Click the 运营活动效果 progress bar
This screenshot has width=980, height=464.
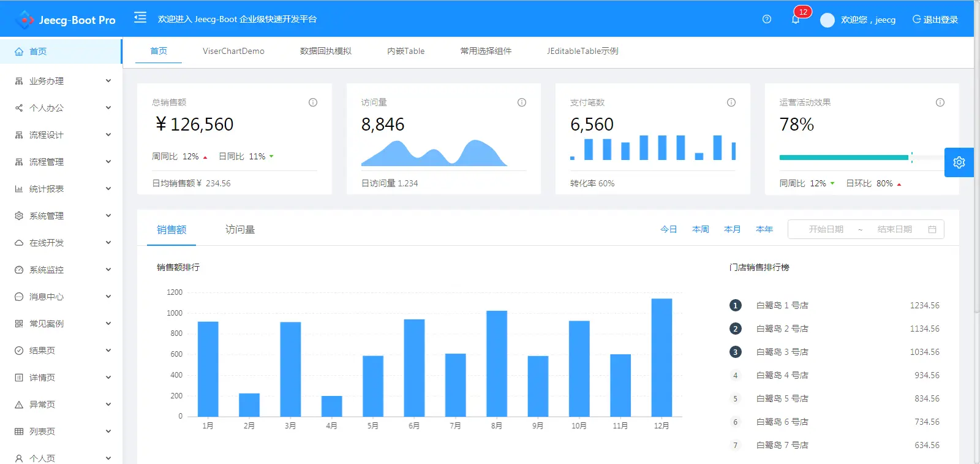(845, 158)
